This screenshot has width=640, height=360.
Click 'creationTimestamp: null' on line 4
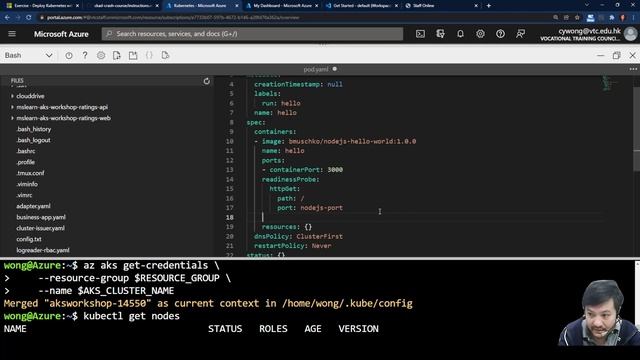point(298,84)
